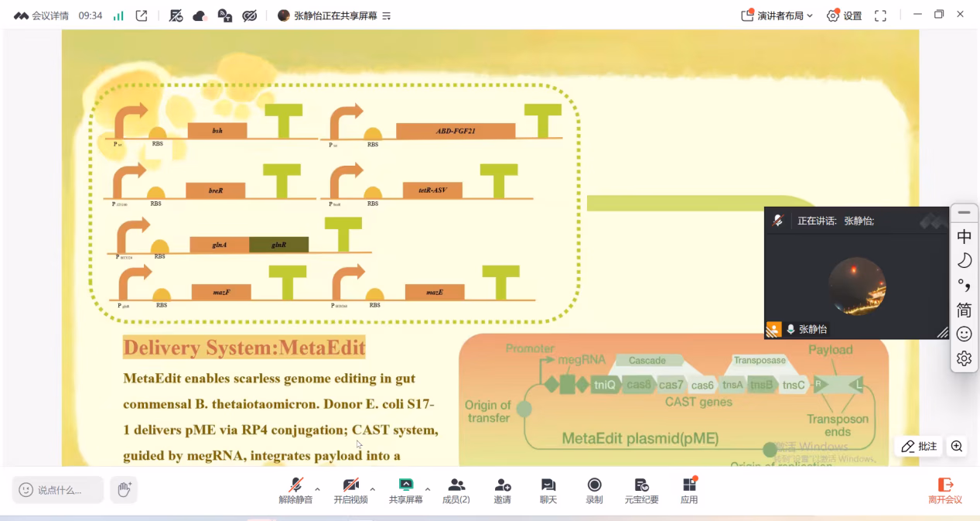Switch IME 简 simplified/traditional mode
The width and height of the screenshot is (980, 521).
[964, 310]
